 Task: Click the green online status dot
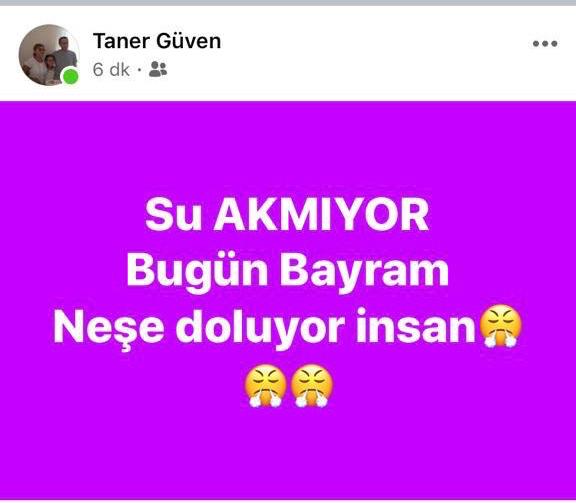click(x=70, y=76)
